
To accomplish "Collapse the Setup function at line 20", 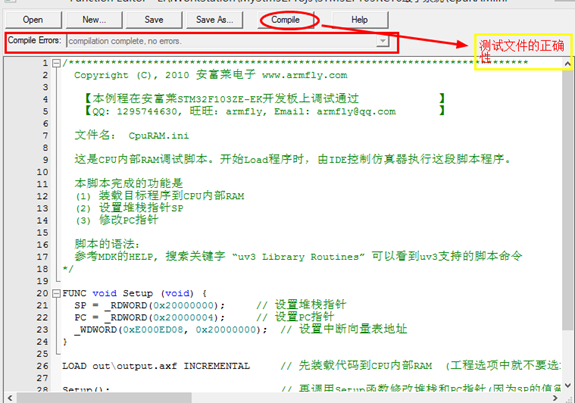I will coord(56,293).
